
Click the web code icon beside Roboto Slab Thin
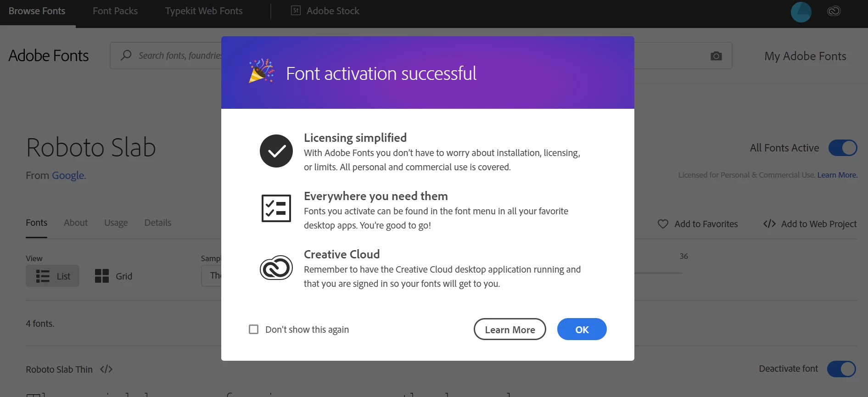[x=106, y=369]
